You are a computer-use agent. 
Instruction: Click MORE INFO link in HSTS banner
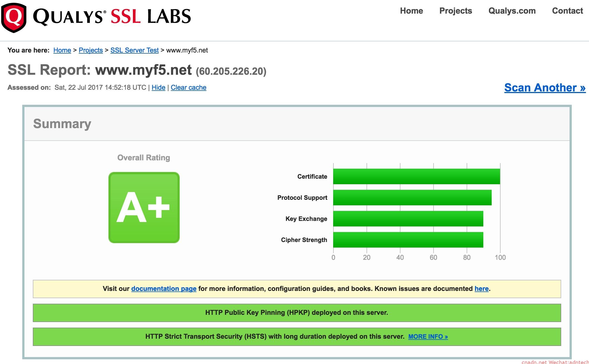point(428,336)
